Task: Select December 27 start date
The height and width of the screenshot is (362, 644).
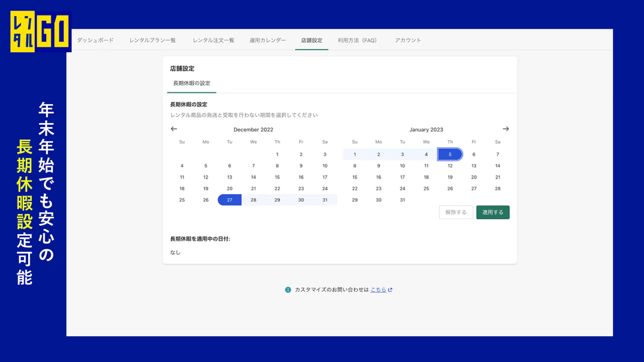Action: pyautogui.click(x=229, y=200)
